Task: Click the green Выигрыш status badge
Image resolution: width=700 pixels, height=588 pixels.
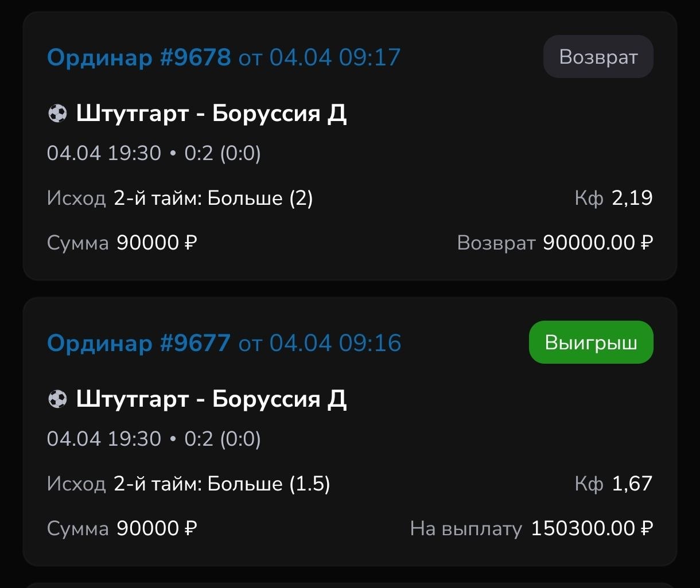Action: click(x=590, y=342)
